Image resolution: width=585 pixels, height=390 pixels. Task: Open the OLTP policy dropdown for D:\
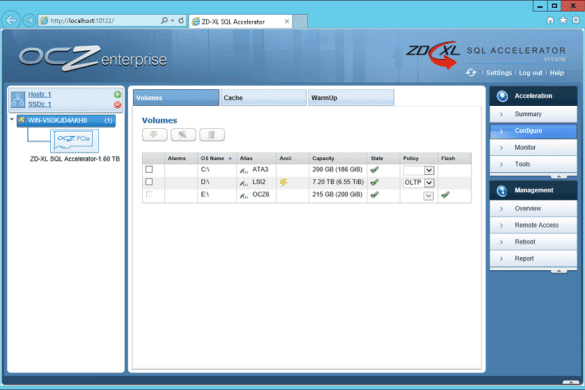pyautogui.click(x=429, y=183)
